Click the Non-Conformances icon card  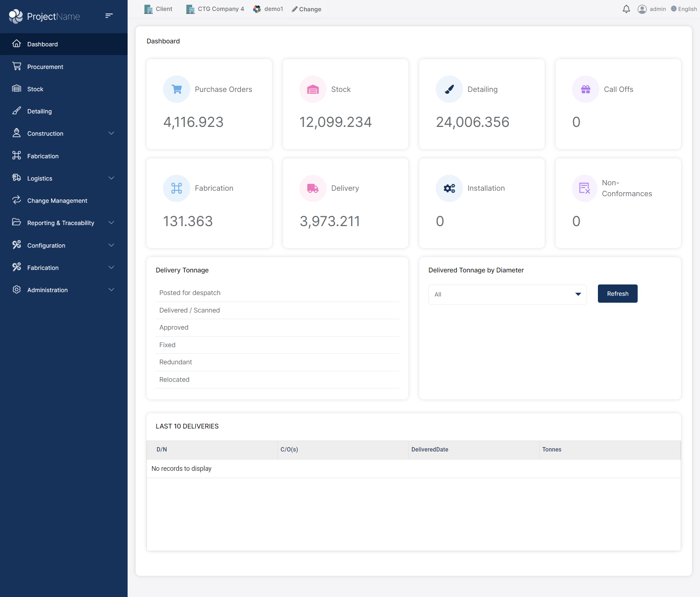tap(585, 188)
